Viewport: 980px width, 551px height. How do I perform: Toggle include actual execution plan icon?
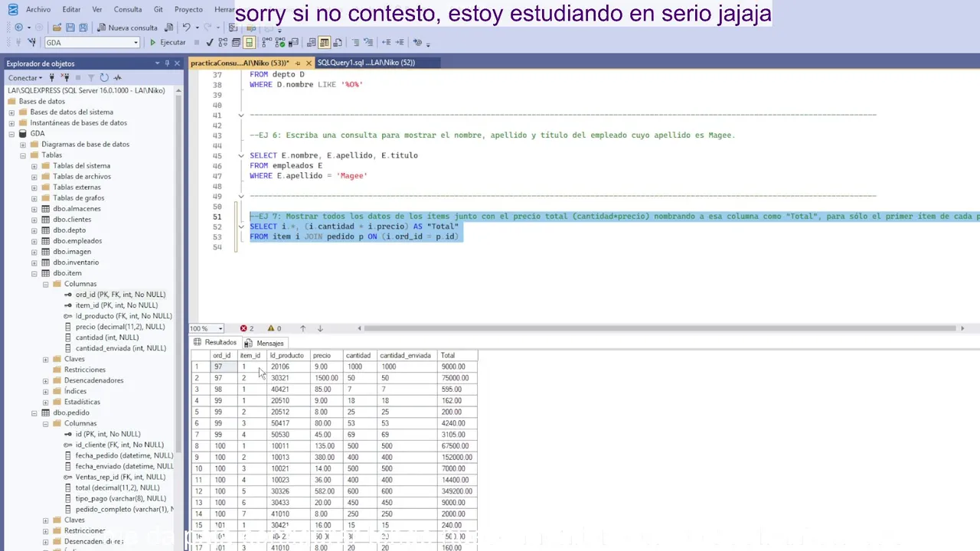point(266,43)
